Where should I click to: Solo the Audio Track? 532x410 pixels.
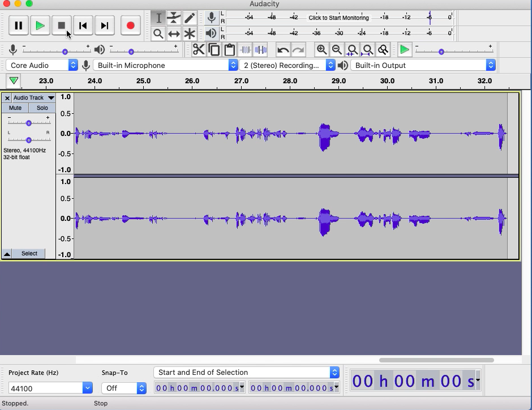[x=42, y=108]
